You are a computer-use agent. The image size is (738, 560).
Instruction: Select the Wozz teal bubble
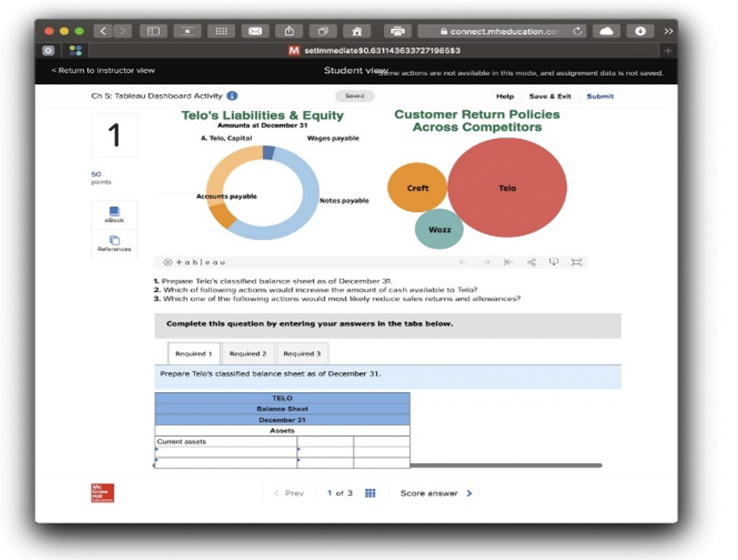pyautogui.click(x=439, y=230)
